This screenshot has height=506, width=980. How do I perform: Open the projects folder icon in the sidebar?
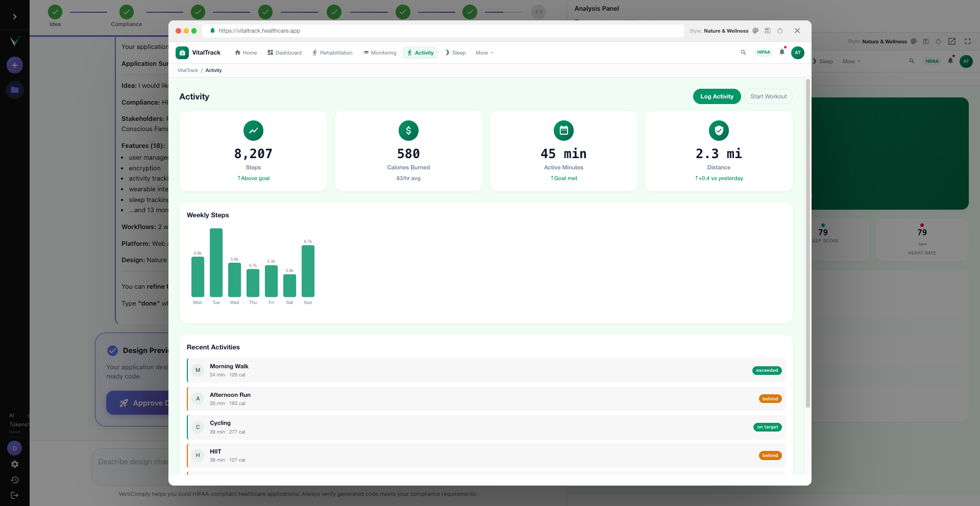[x=14, y=89]
